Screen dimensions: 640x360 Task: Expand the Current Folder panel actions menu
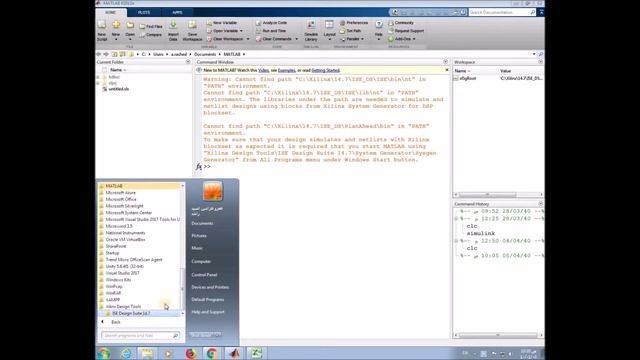[188, 62]
